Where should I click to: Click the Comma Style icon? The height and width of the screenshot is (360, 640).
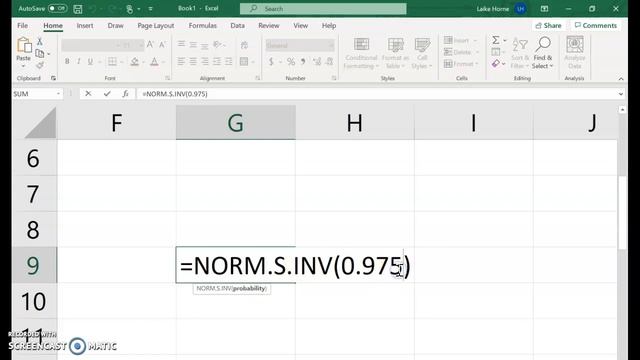[303, 62]
